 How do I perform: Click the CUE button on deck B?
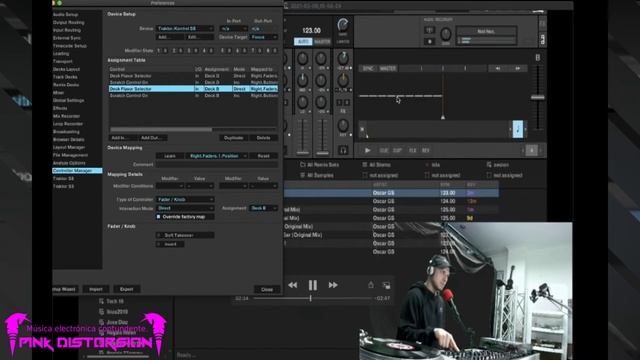[384, 150]
